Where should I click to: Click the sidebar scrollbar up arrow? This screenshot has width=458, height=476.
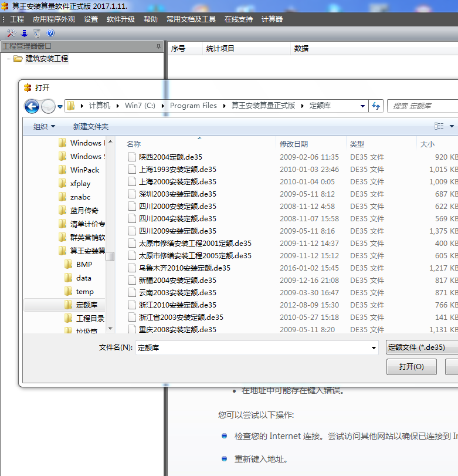(110, 141)
